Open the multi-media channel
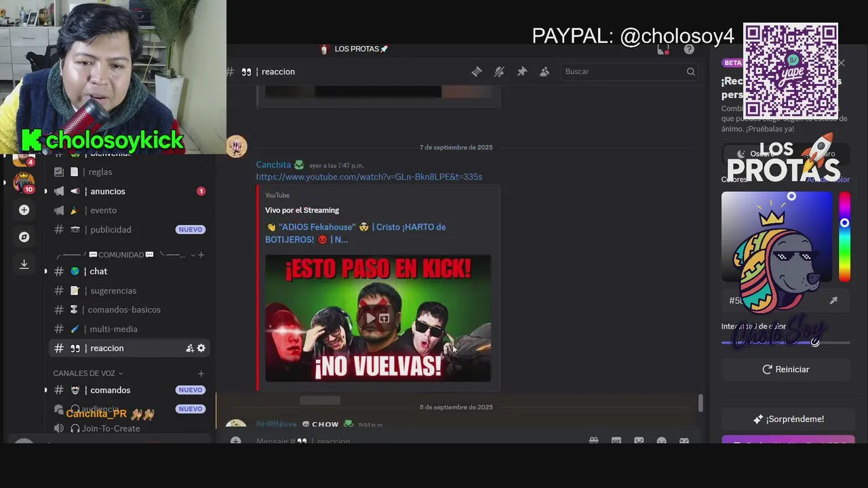The height and width of the screenshot is (488, 868). pos(129,329)
